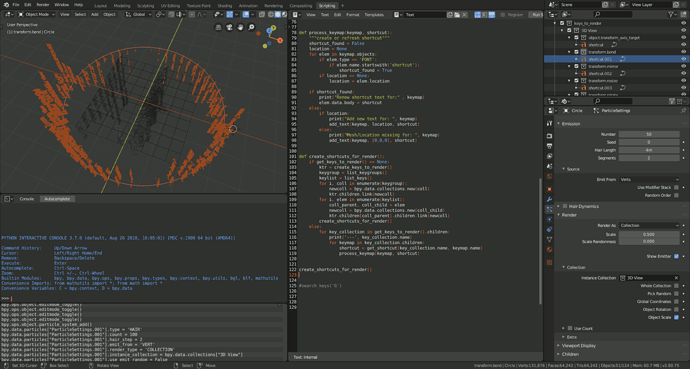Viewport: 690px width, 369px height.
Task: Open the Emit From Verts dropdown
Action: click(x=649, y=179)
